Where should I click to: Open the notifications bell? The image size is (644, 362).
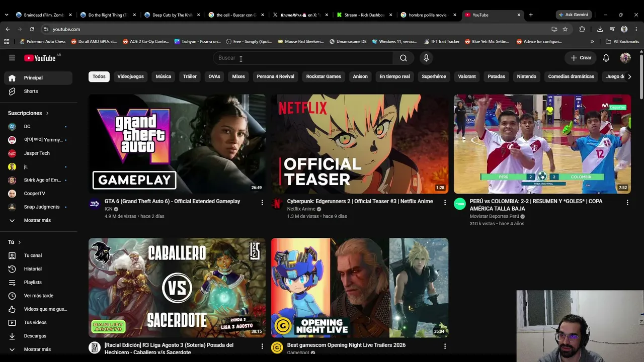point(606,58)
